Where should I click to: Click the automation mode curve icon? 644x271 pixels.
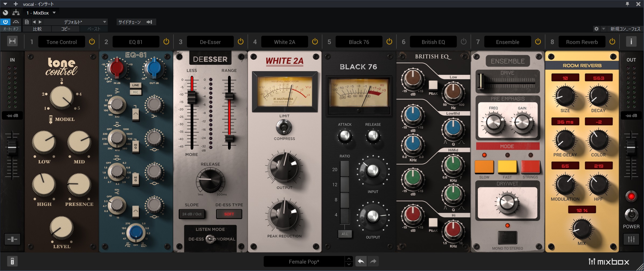coord(16,22)
